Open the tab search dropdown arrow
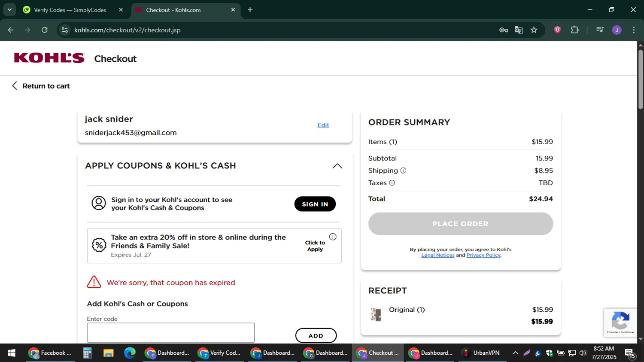Image resolution: width=644 pixels, height=362 pixels. point(9,9)
